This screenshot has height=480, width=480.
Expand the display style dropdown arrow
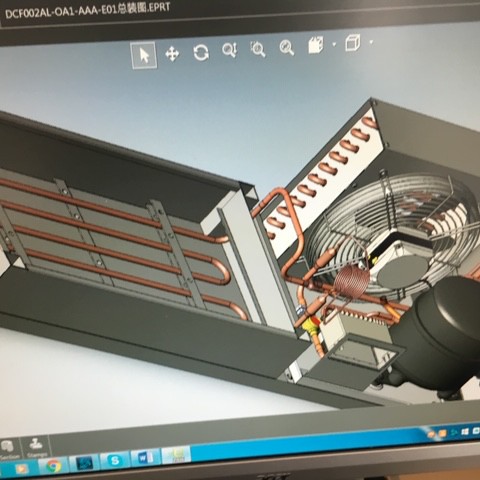click(x=371, y=42)
